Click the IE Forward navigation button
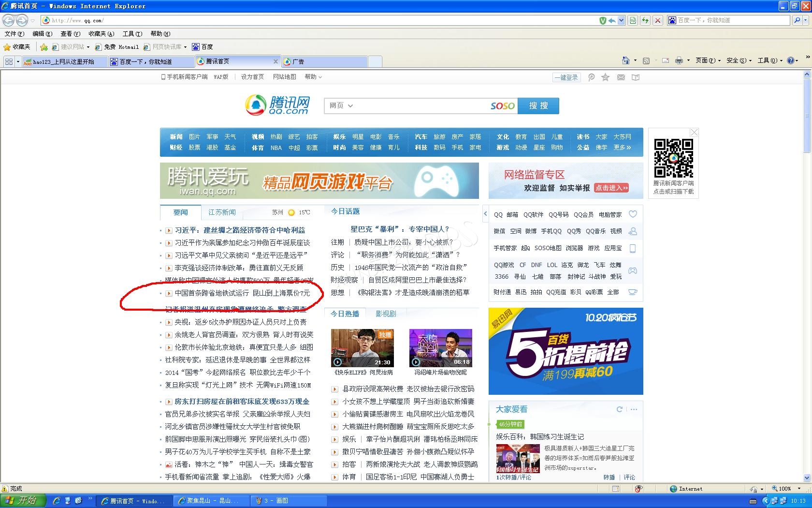Screen dimensions: 812x508 (21, 20)
